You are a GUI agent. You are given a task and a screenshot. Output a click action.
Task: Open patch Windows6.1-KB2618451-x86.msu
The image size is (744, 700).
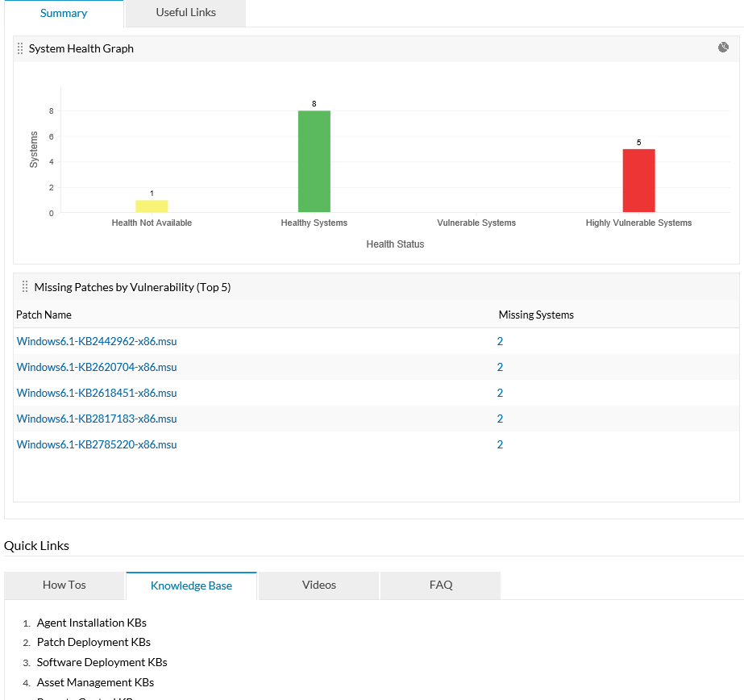[97, 393]
